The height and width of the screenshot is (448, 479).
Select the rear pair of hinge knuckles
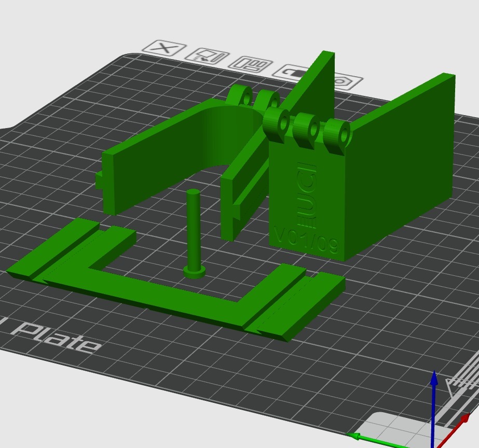(x=253, y=97)
